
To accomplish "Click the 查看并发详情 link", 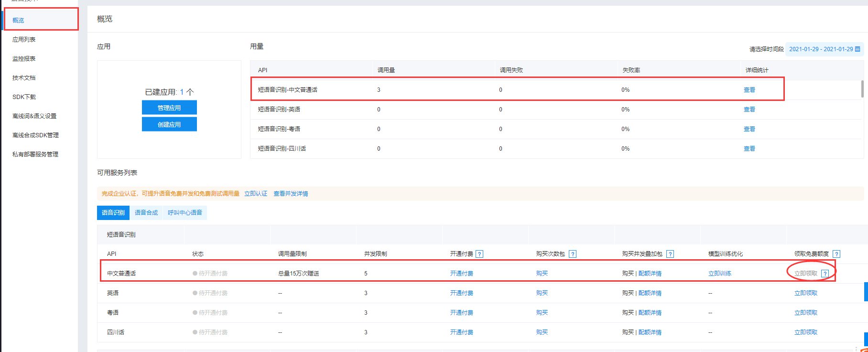I will [x=291, y=194].
